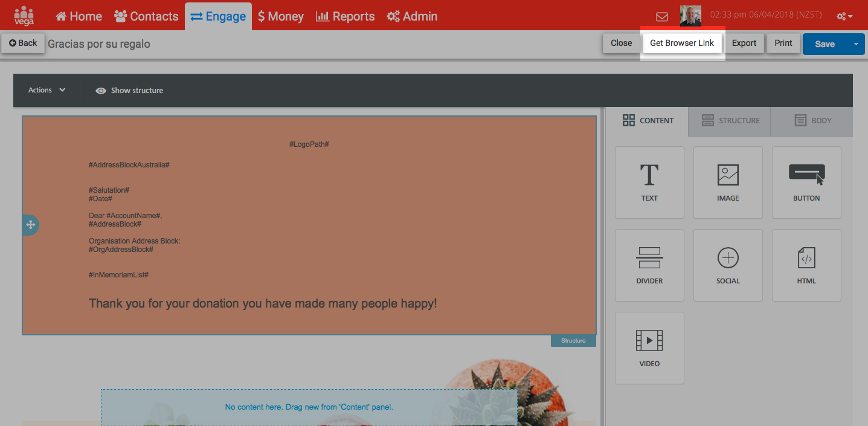Image resolution: width=868 pixels, height=426 pixels.
Task: Go back with the Back button
Action: pyautogui.click(x=23, y=44)
